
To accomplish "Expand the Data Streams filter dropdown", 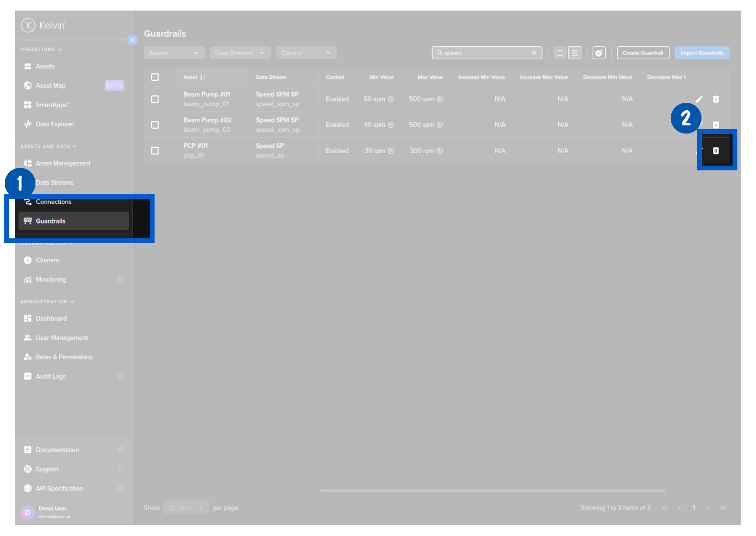I will point(240,53).
